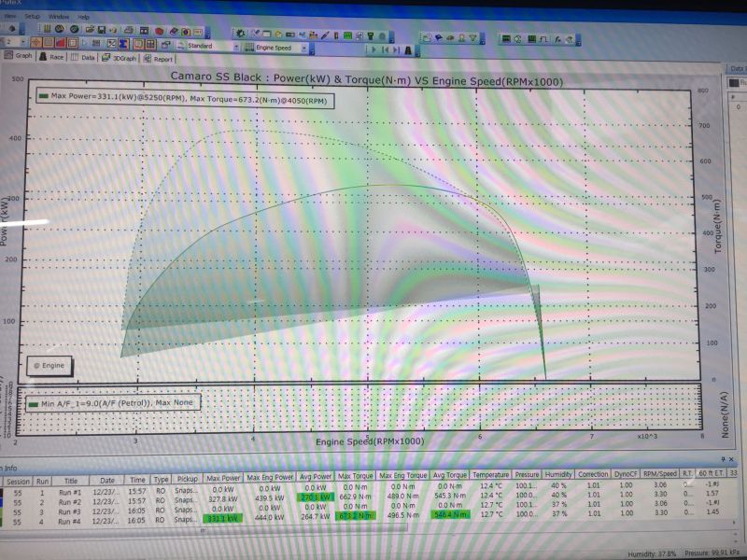Click the highlighted 546.4 N·m avg torque cell
Screen dimensions: 747x560
(450, 514)
